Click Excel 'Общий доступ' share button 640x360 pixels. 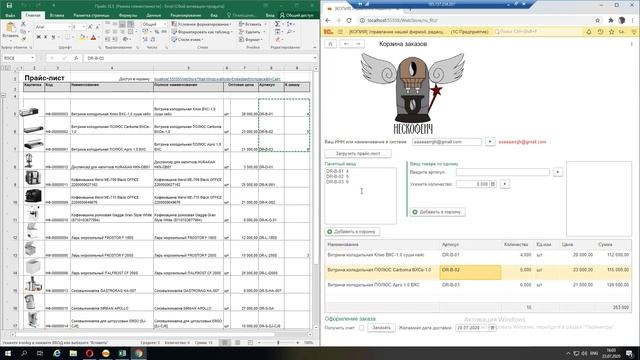point(297,15)
